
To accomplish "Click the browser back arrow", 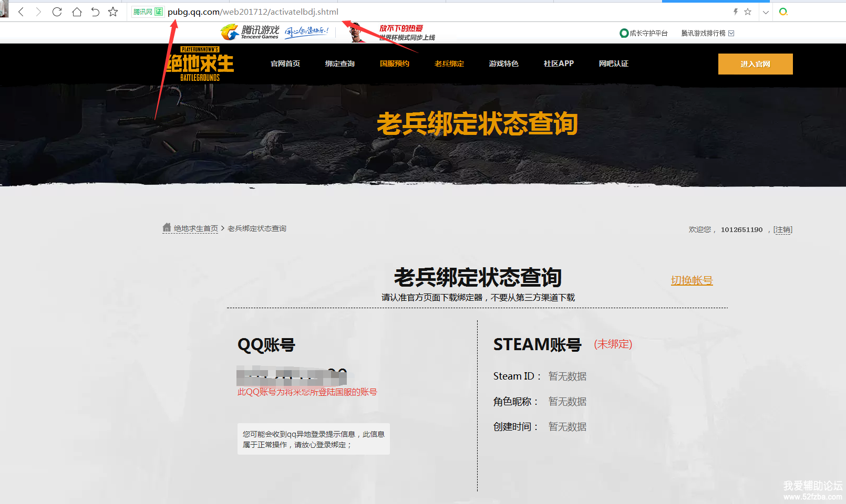I will click(x=21, y=12).
